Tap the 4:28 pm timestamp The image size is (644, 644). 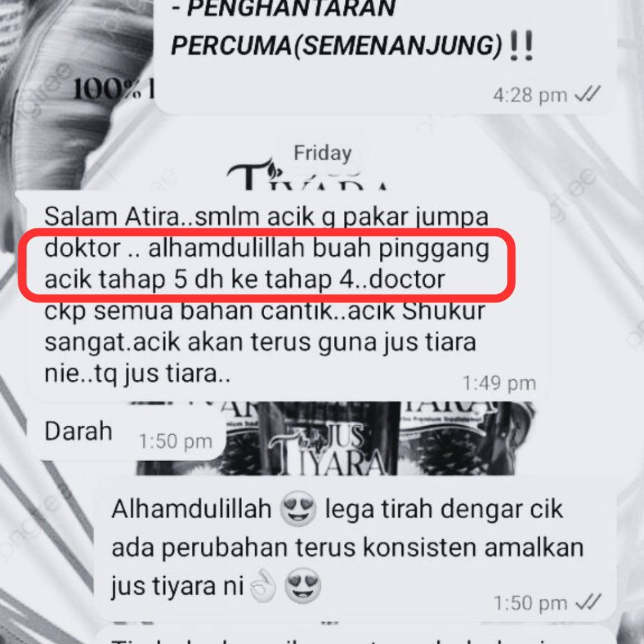(530, 95)
